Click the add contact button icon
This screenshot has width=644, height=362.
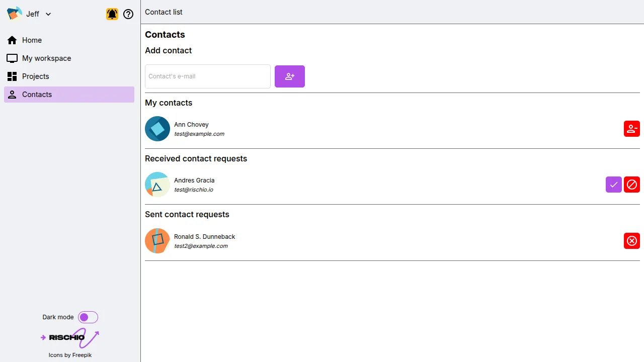click(x=290, y=76)
